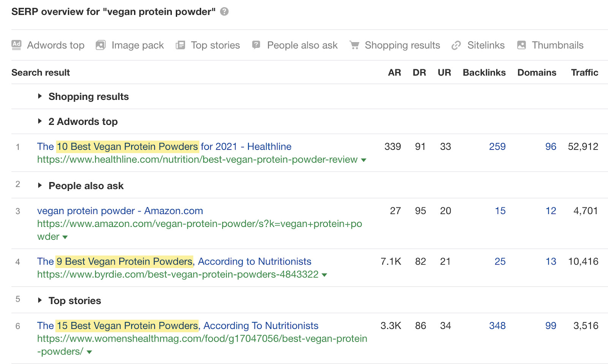Expand the 2 Adwords top row
608x364 pixels.
click(40, 121)
